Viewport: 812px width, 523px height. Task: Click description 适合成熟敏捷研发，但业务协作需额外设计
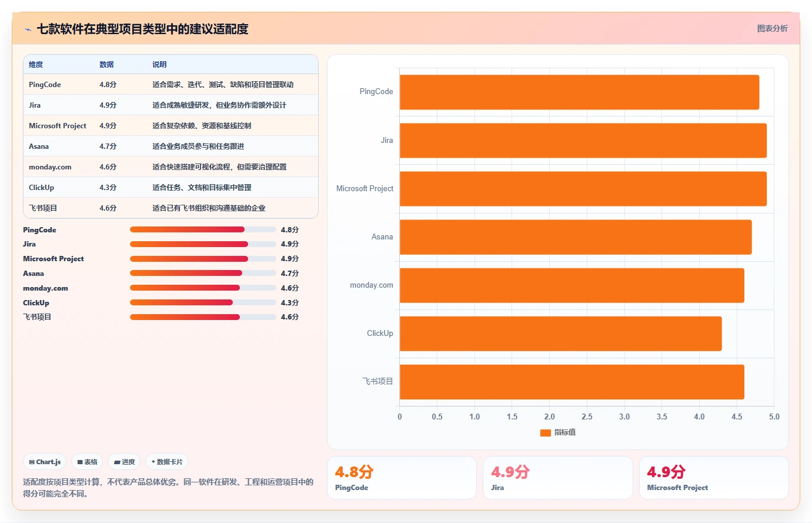[x=219, y=105]
